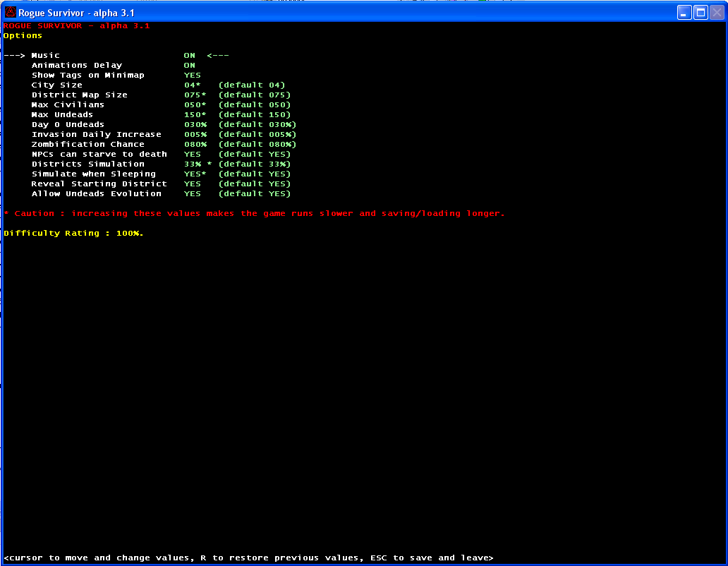Click the Difficulty Rating 100% text
This screenshot has width=728, height=566.
(73, 233)
